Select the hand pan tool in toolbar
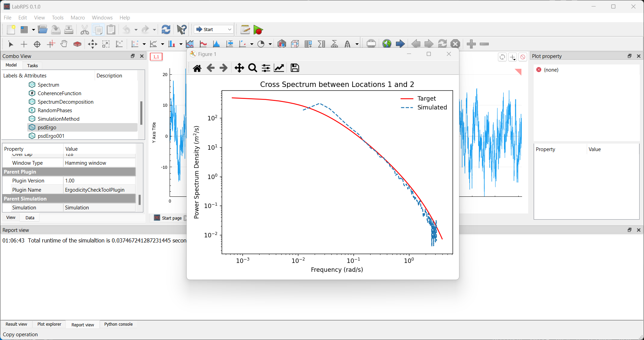The height and width of the screenshot is (340, 644). pos(64,44)
